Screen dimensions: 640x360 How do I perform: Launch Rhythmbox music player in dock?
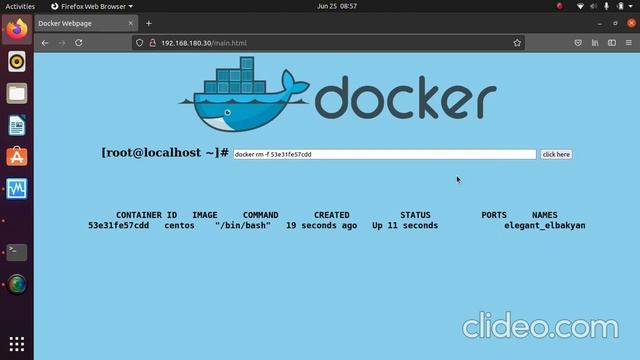pyautogui.click(x=17, y=62)
